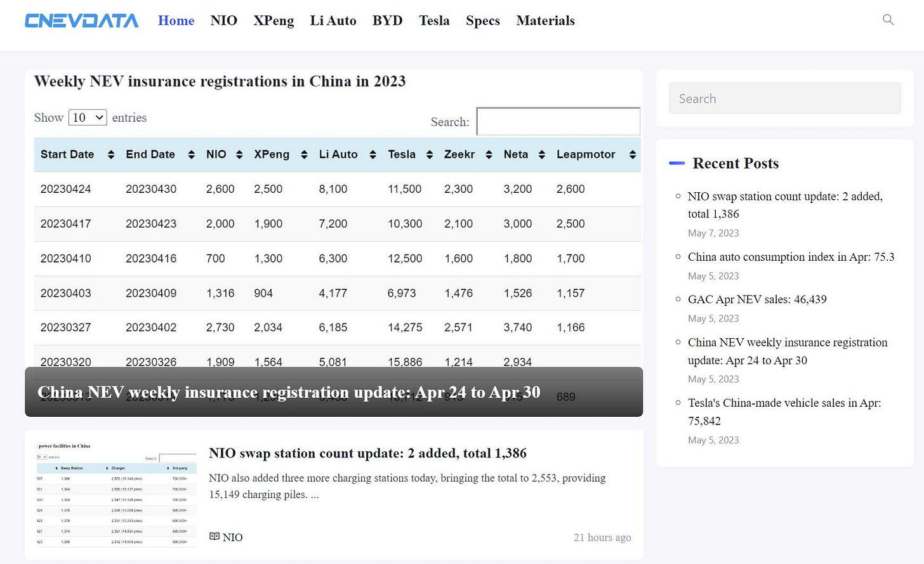Click the Start Date column header
The image size is (924, 564).
pos(67,154)
